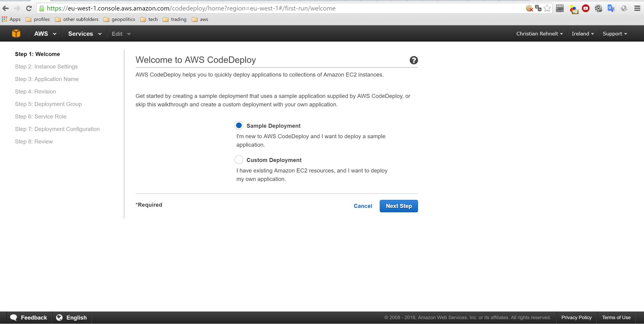The height and width of the screenshot is (324, 644).
Task: Click the film reel extension icon
Action: (x=599, y=8)
